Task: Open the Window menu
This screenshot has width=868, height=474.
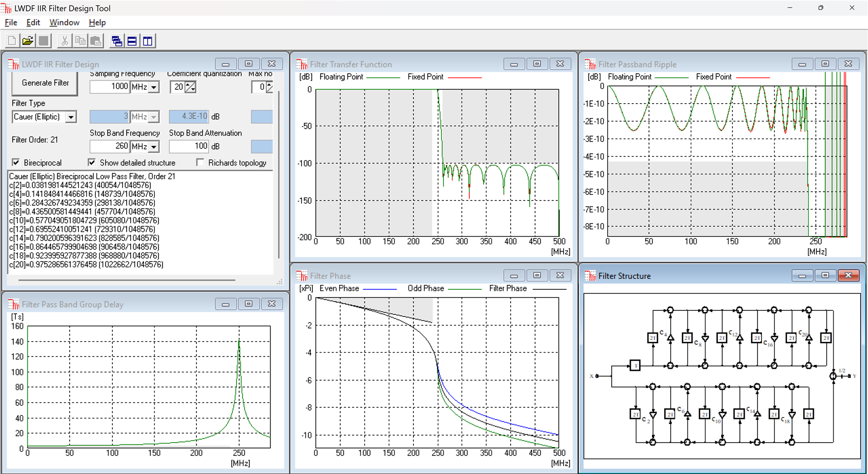Action: [64, 23]
